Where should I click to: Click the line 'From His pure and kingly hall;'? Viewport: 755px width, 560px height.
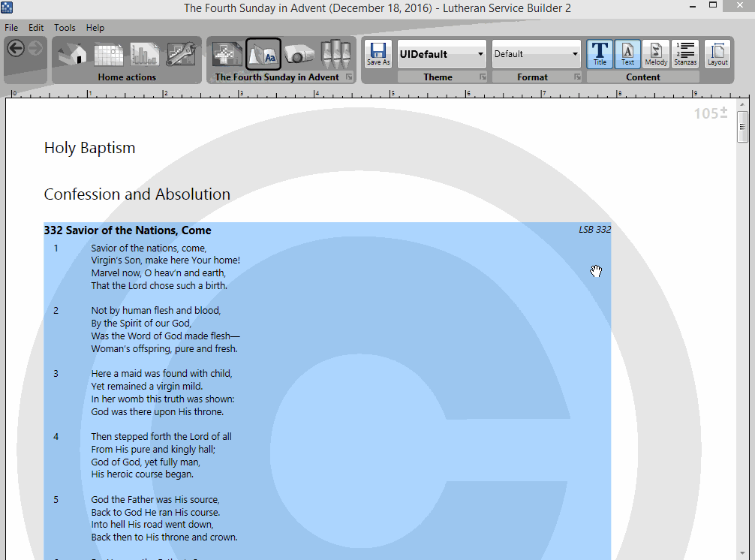[x=153, y=449]
